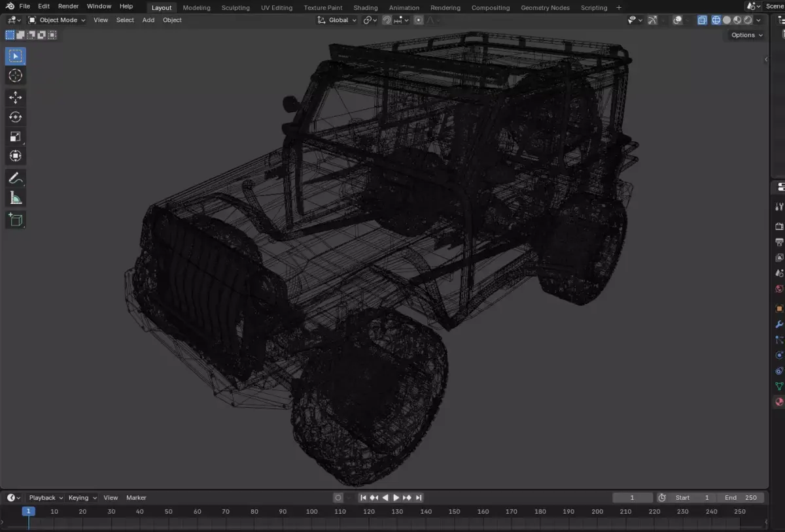Open the View Layer properties tab

coord(778,258)
